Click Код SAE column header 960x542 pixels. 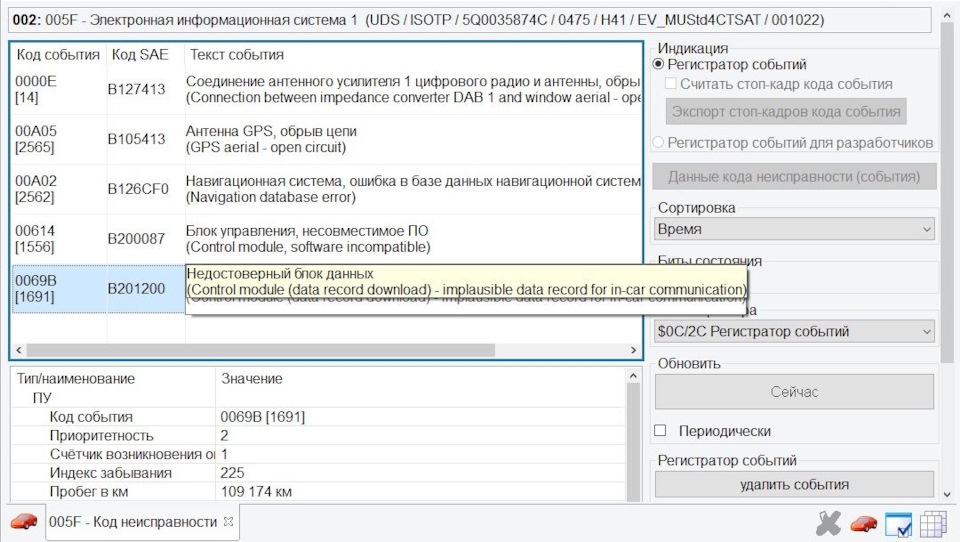(x=140, y=55)
